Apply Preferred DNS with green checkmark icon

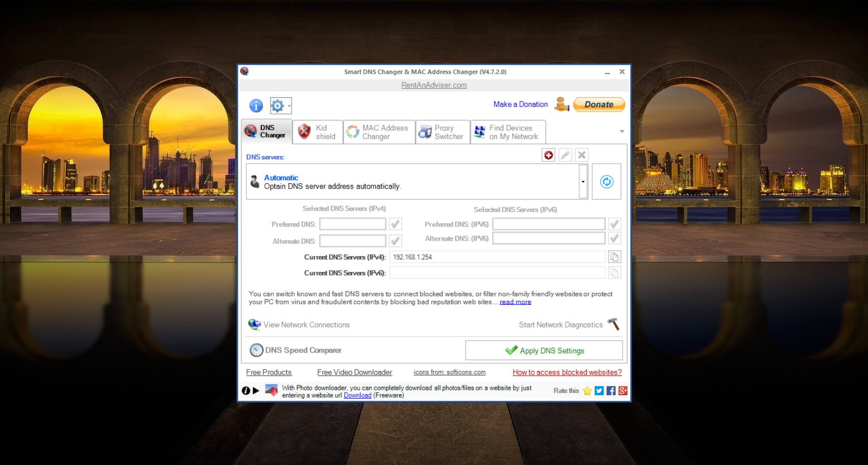click(x=395, y=223)
